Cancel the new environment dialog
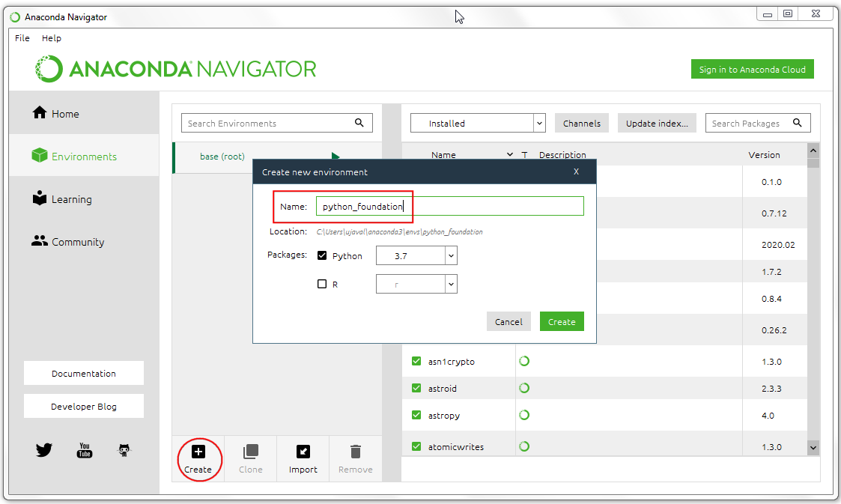 pyautogui.click(x=508, y=322)
